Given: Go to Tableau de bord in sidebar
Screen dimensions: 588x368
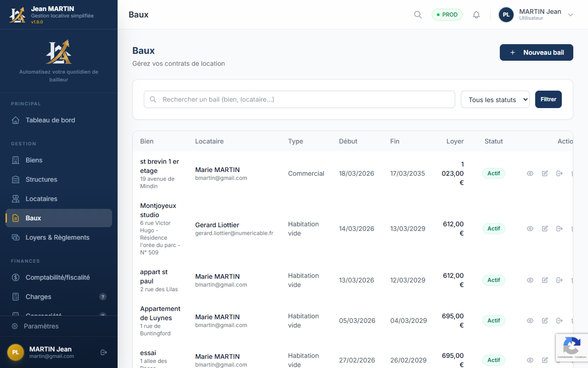Looking at the screenshot, I should click(50, 120).
